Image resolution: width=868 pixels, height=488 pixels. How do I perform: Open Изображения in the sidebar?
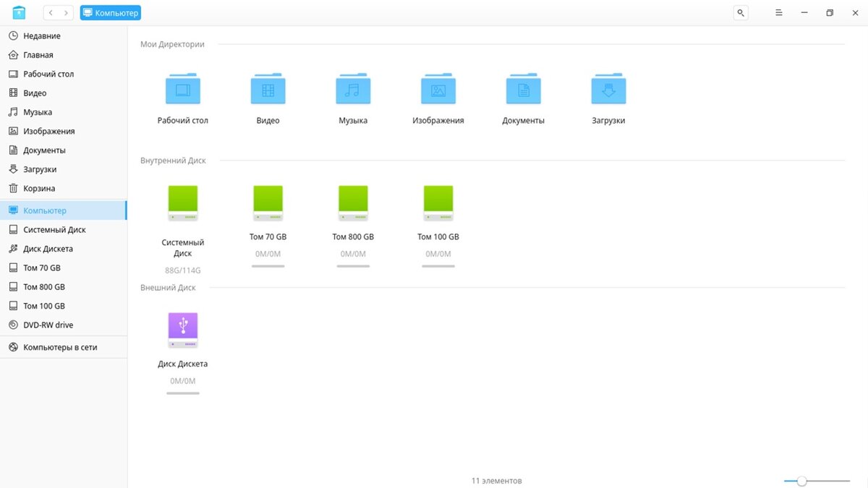(x=64, y=132)
